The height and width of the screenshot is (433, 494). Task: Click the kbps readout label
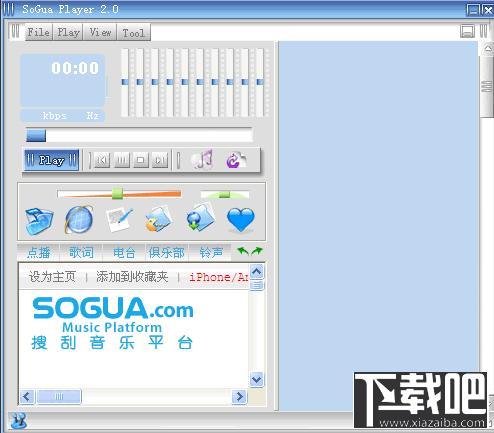point(54,116)
